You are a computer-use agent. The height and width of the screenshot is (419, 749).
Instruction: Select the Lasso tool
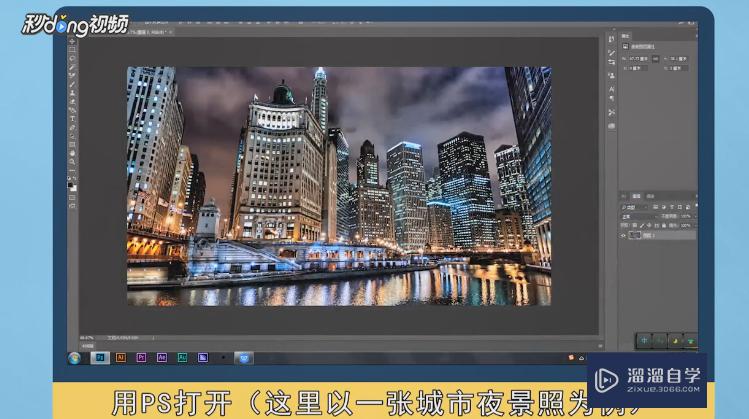click(72, 58)
